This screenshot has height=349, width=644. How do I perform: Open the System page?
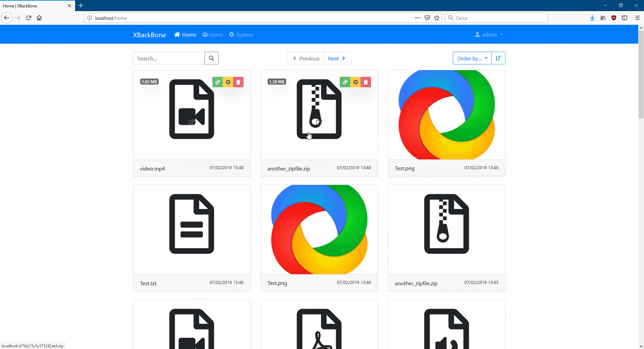pos(241,35)
